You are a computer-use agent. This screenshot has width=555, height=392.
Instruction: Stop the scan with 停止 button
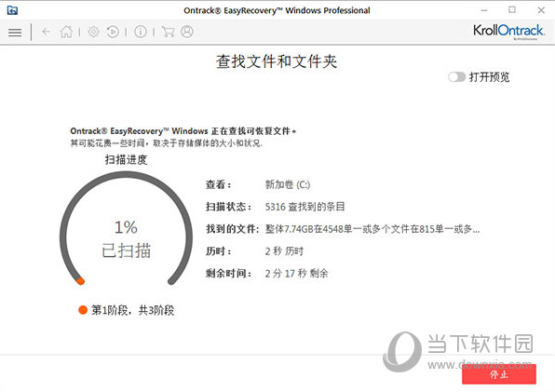pyautogui.click(x=499, y=374)
